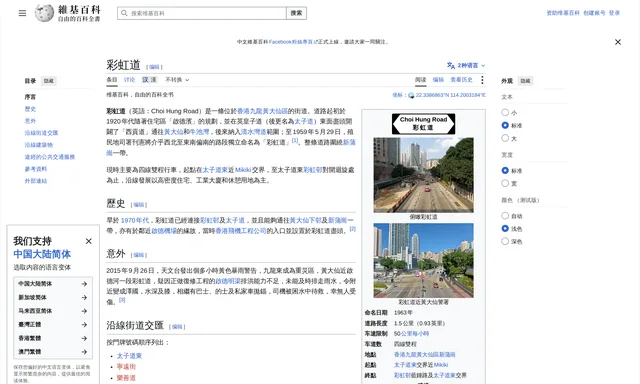Open the 阅读 tab

pos(420,80)
